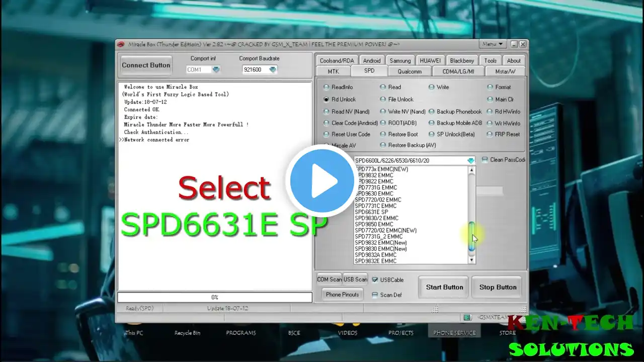Screen dimensions: 644x362
Task: Open the Comport inf COM1 dropdown
Action: click(216, 70)
